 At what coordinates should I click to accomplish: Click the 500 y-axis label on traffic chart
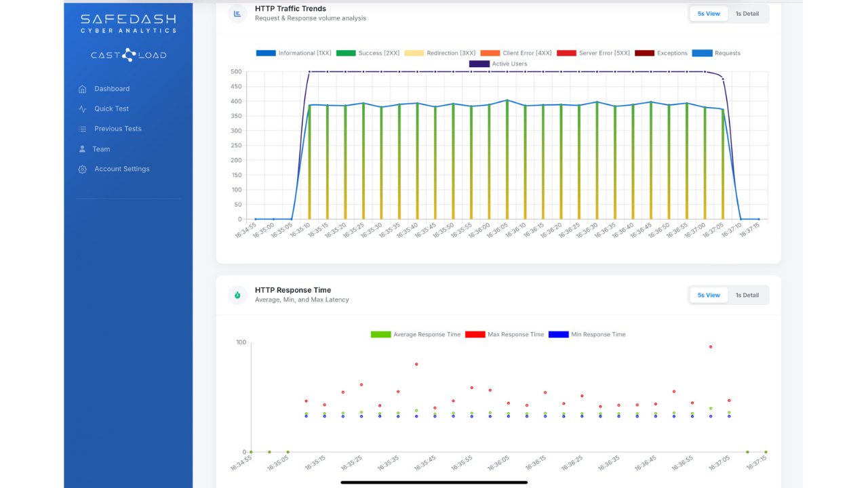[236, 71]
